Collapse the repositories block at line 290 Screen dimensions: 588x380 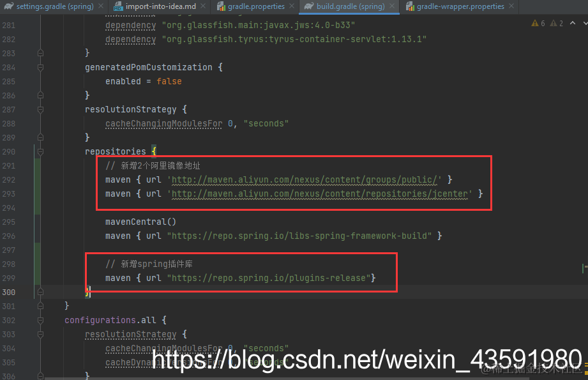click(40, 151)
